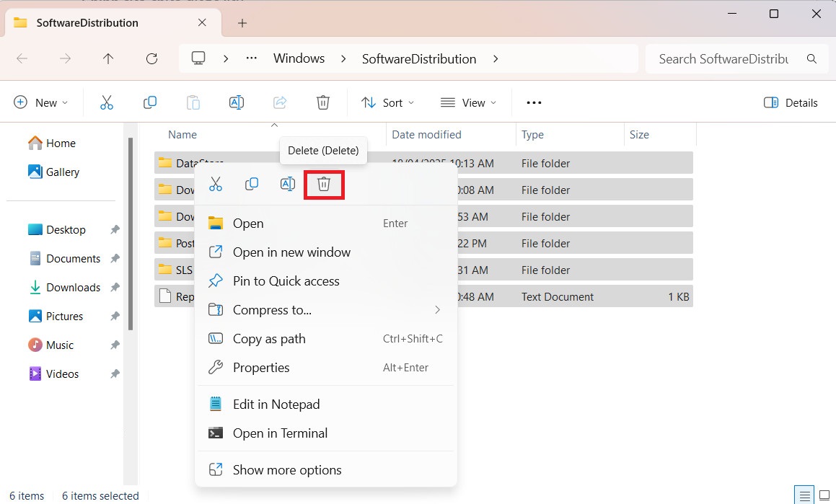Switch to large thumbnails view in status bar
Image resolution: width=836 pixels, height=504 pixels.
pyautogui.click(x=824, y=495)
